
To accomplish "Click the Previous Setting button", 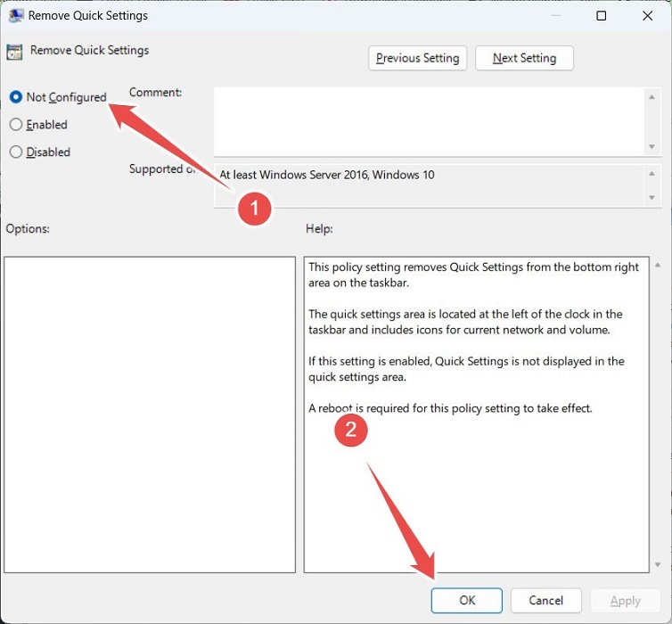I will tap(417, 58).
